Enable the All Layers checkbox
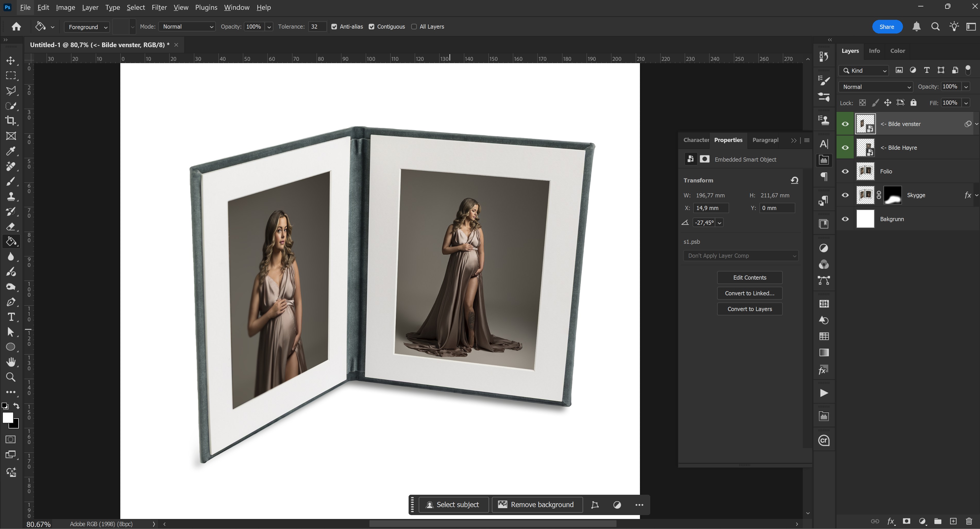980x529 pixels. (x=414, y=27)
